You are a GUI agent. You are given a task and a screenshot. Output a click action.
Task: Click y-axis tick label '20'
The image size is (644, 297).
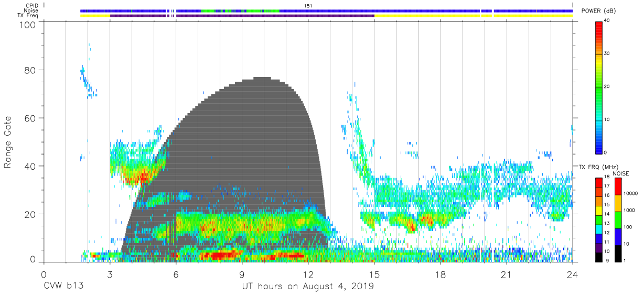pyautogui.click(x=31, y=214)
